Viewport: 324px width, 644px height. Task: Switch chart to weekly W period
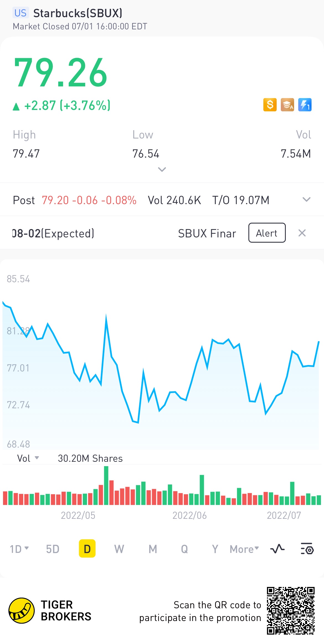(x=119, y=549)
